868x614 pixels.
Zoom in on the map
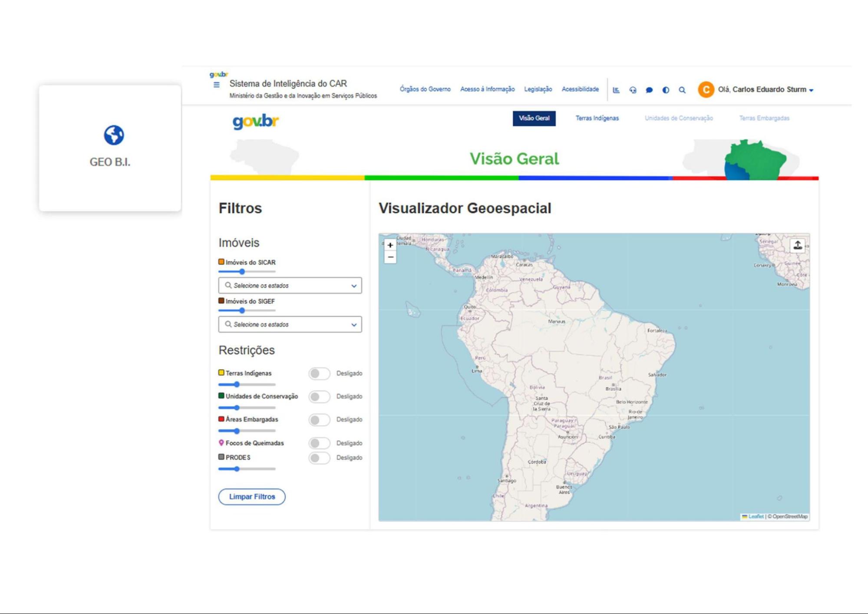(390, 245)
